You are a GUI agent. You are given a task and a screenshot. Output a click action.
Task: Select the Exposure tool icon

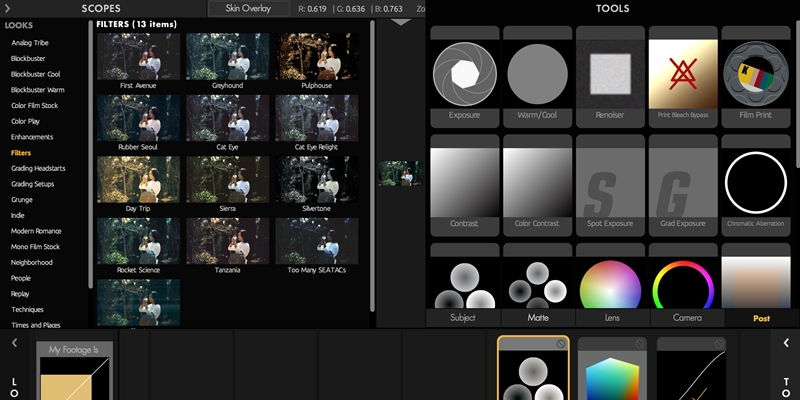click(464, 75)
